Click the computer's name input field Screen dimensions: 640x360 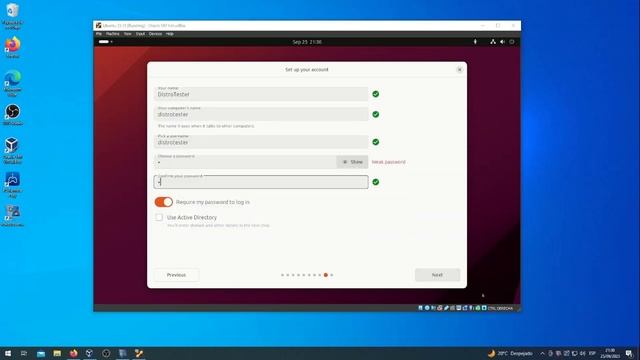pyautogui.click(x=261, y=114)
